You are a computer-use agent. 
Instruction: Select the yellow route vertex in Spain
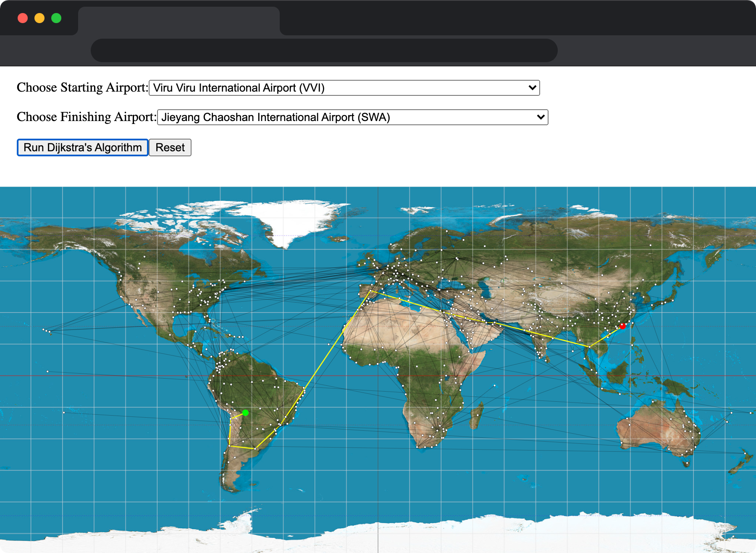370,290
